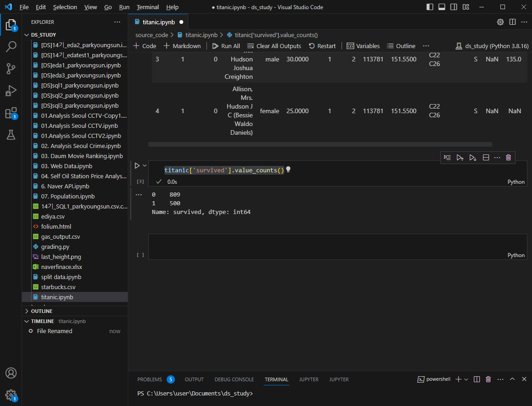
Task: Switch to DEBUG CONSOLE tab
Action: (234, 379)
